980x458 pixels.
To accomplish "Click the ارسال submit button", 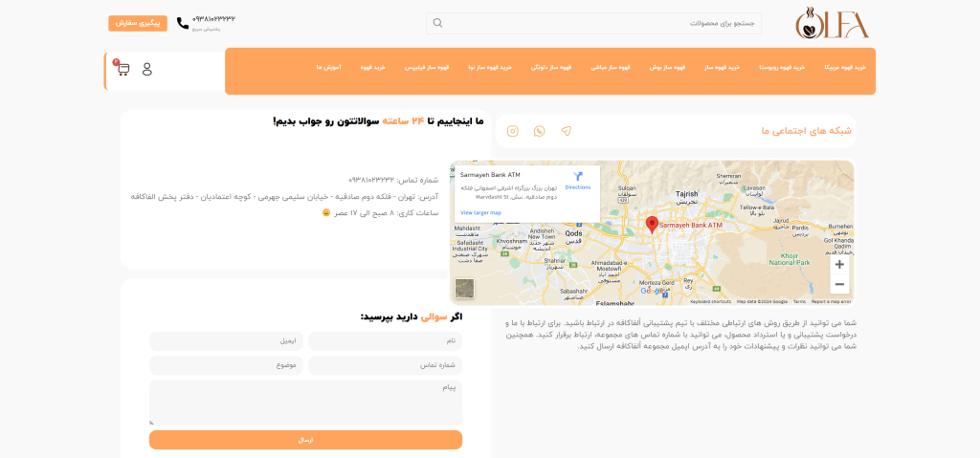I will tap(305, 440).
